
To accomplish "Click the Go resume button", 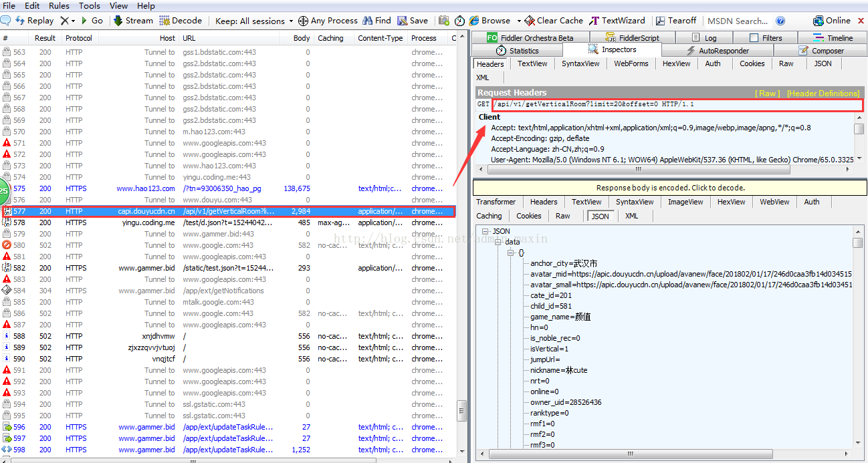I will coord(92,21).
